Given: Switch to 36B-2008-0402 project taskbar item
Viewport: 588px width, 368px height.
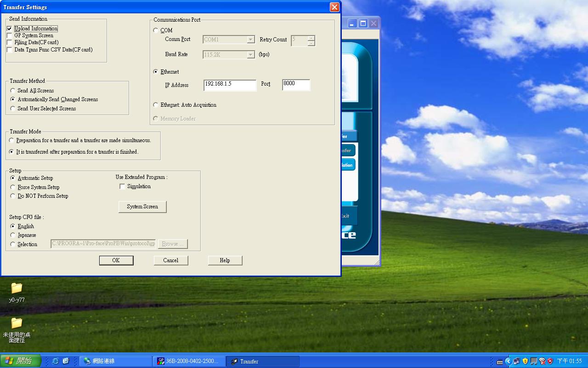Looking at the screenshot, I should (189, 361).
